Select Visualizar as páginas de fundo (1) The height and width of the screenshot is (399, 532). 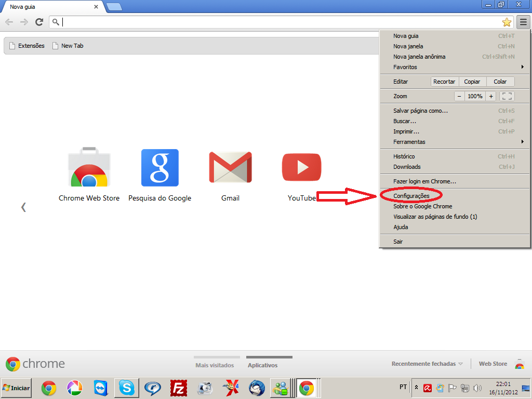click(x=454, y=217)
